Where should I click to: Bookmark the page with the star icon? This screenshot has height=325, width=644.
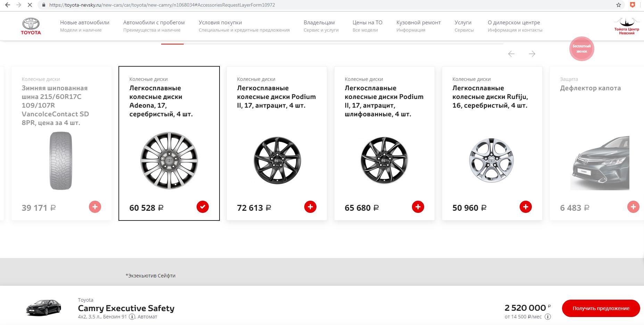(619, 5)
